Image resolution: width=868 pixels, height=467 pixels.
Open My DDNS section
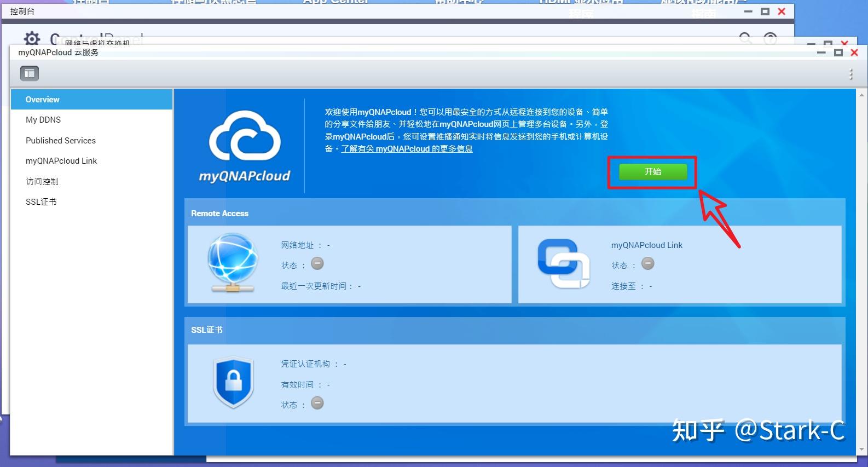pyautogui.click(x=91, y=120)
